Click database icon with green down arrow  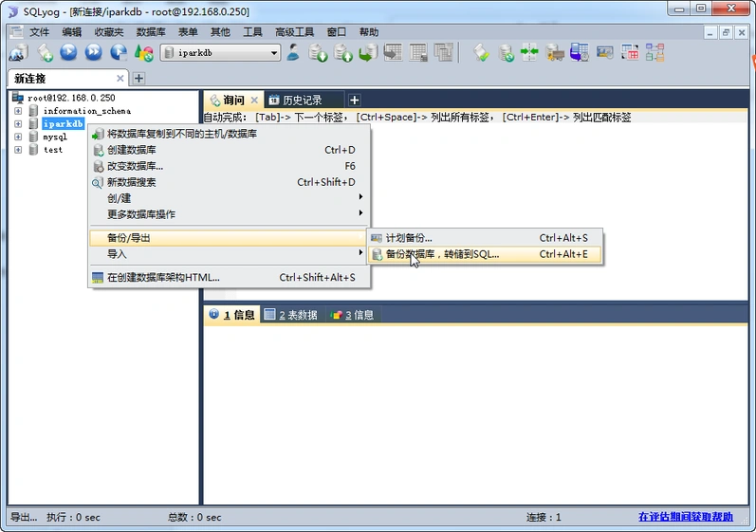(318, 52)
